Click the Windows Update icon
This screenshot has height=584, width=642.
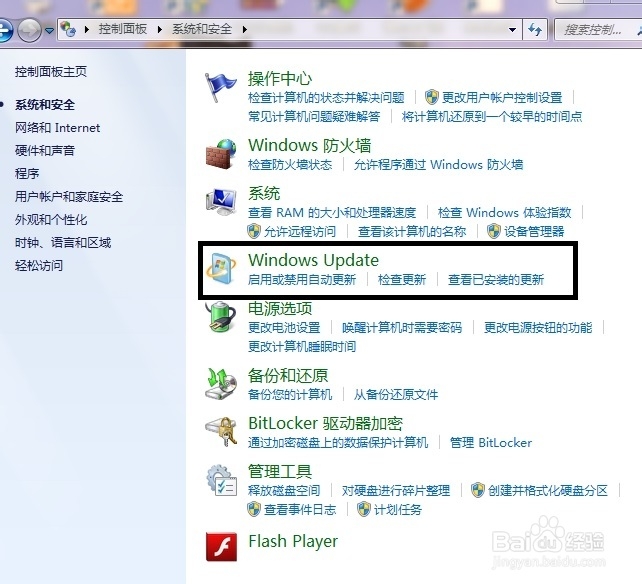pyautogui.click(x=221, y=269)
